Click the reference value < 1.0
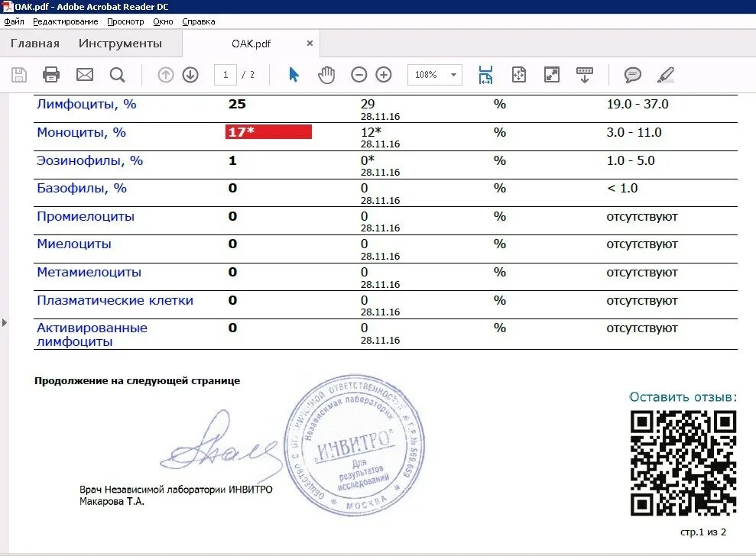 coord(622,188)
